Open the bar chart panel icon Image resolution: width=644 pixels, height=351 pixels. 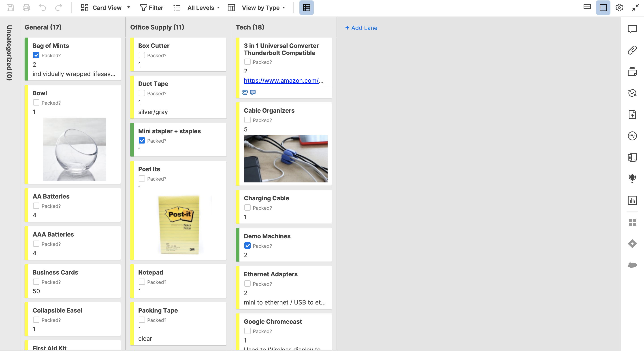click(x=632, y=200)
